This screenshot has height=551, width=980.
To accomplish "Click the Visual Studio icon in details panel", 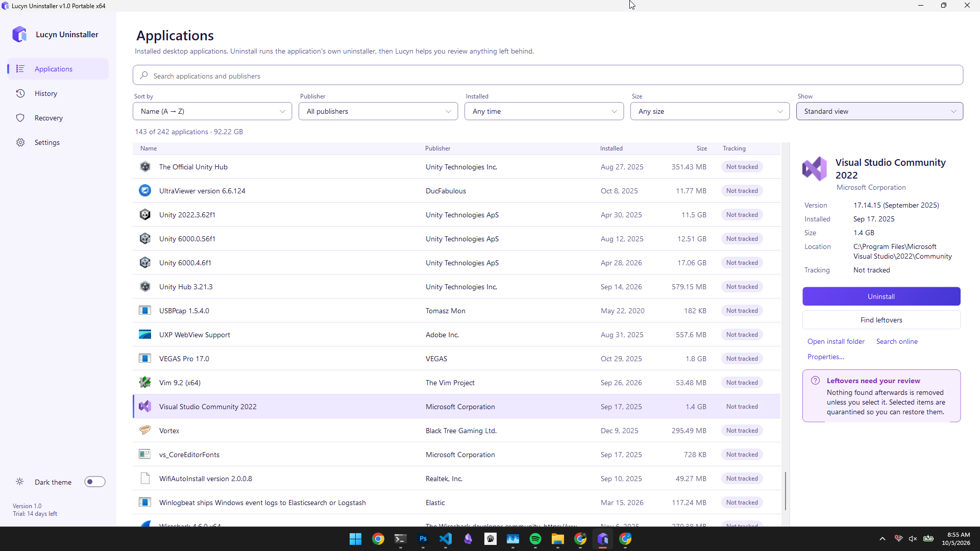I will (815, 169).
